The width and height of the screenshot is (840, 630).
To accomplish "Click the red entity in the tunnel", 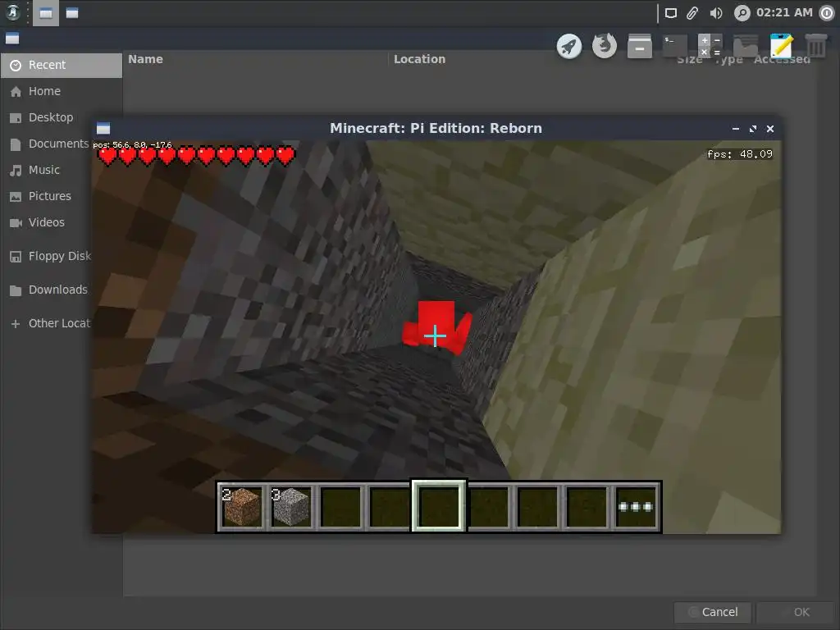I will tap(438, 326).
